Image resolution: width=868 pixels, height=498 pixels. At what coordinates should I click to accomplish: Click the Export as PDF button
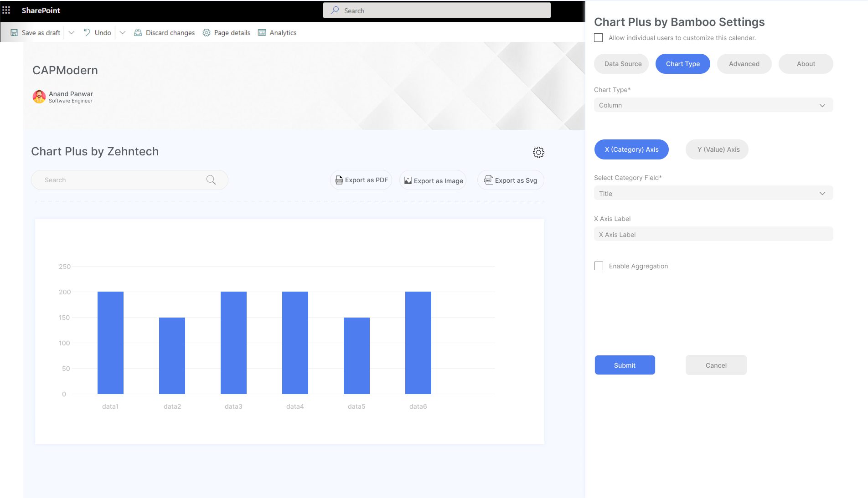coord(361,180)
